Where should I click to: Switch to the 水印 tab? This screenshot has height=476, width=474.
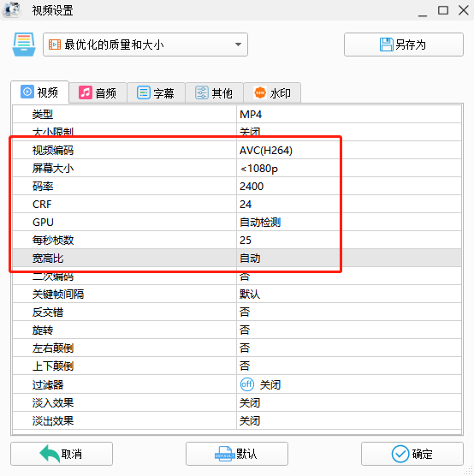coord(272,92)
